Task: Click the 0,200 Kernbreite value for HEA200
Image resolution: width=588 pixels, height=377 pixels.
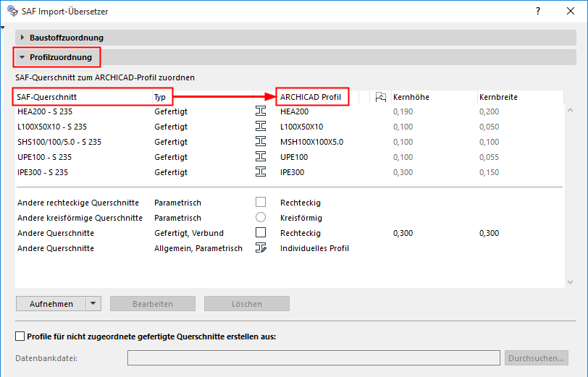Action: pos(489,111)
